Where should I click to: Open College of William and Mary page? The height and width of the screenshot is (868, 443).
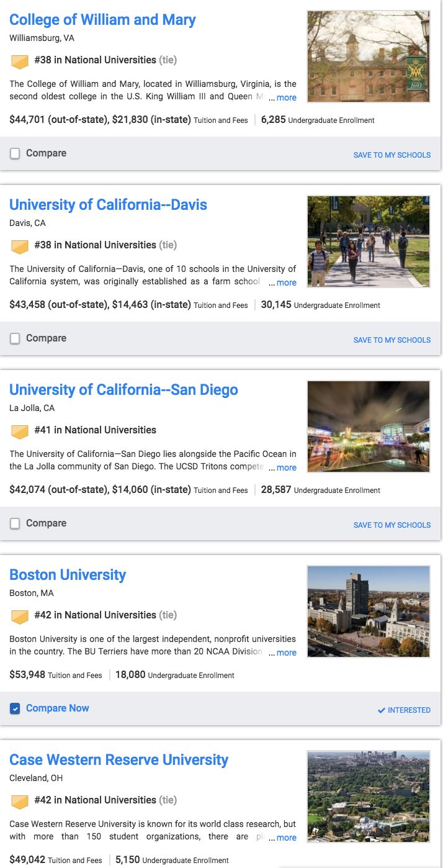tap(102, 20)
